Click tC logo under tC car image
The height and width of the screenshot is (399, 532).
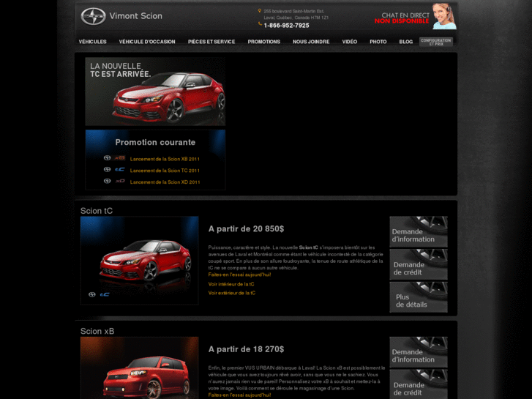point(105,294)
